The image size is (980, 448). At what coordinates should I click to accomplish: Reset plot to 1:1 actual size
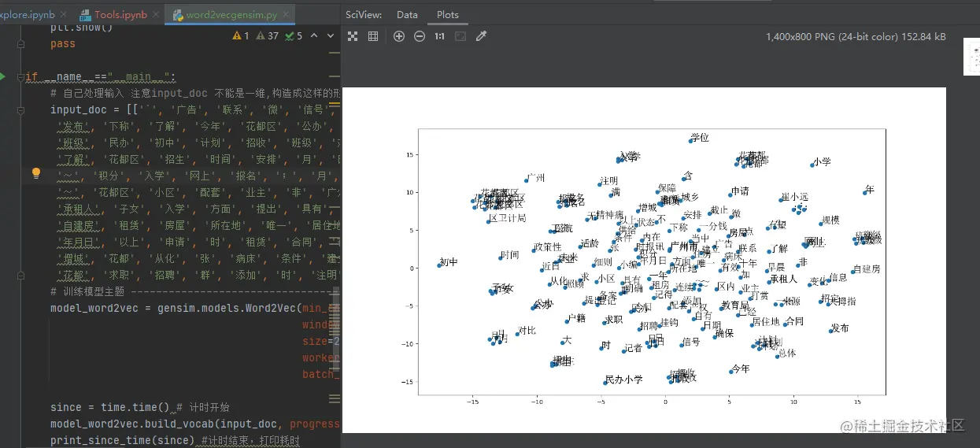(439, 37)
